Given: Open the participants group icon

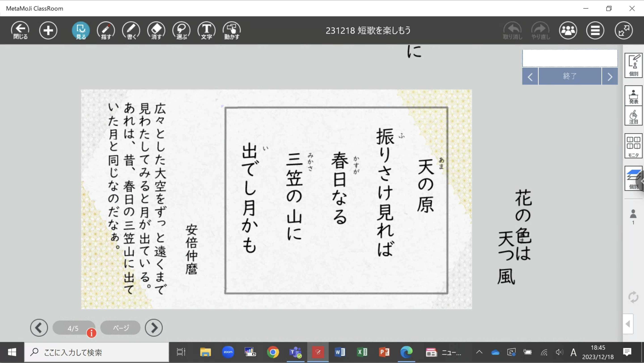Looking at the screenshot, I should pos(568,30).
